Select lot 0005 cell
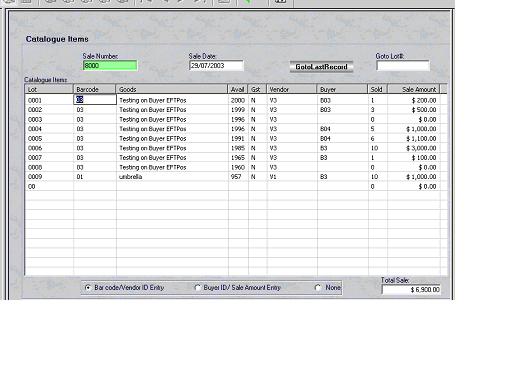The height and width of the screenshot is (384, 512). 49,138
